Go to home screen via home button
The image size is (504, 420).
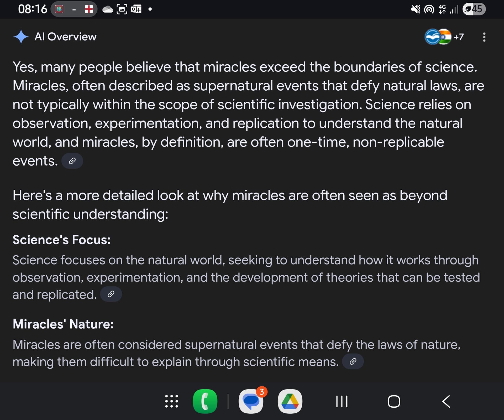tap(394, 402)
